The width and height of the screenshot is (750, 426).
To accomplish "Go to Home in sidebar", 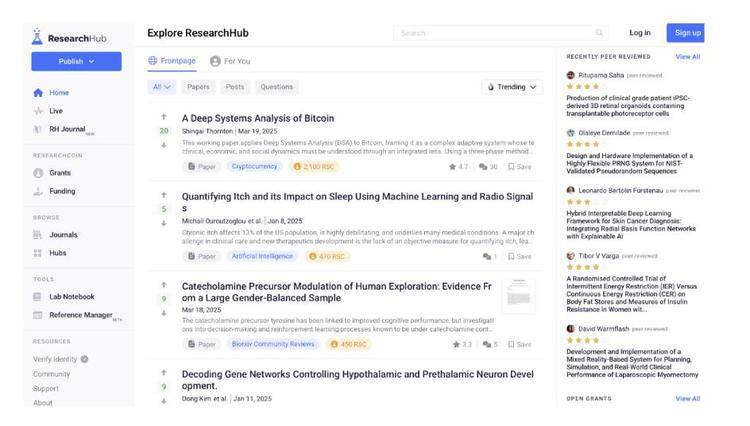I will tap(59, 93).
